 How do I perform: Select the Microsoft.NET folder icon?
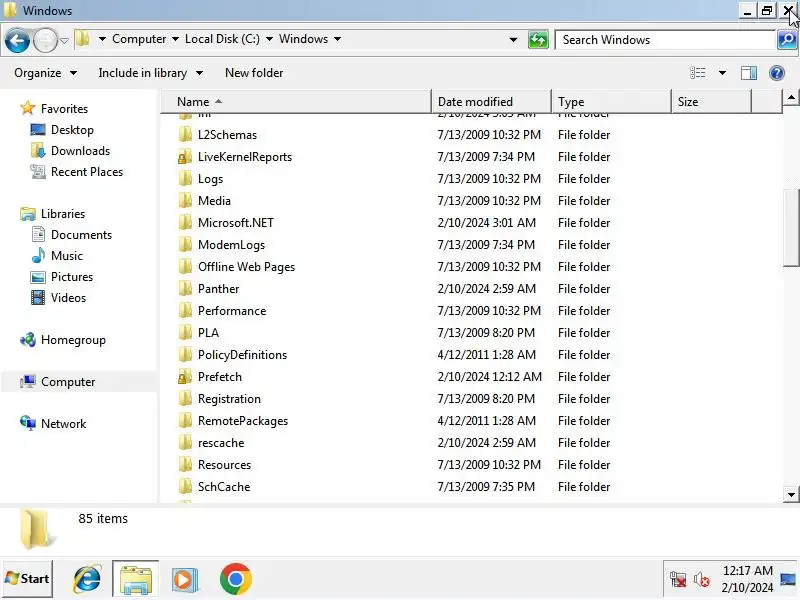185,222
